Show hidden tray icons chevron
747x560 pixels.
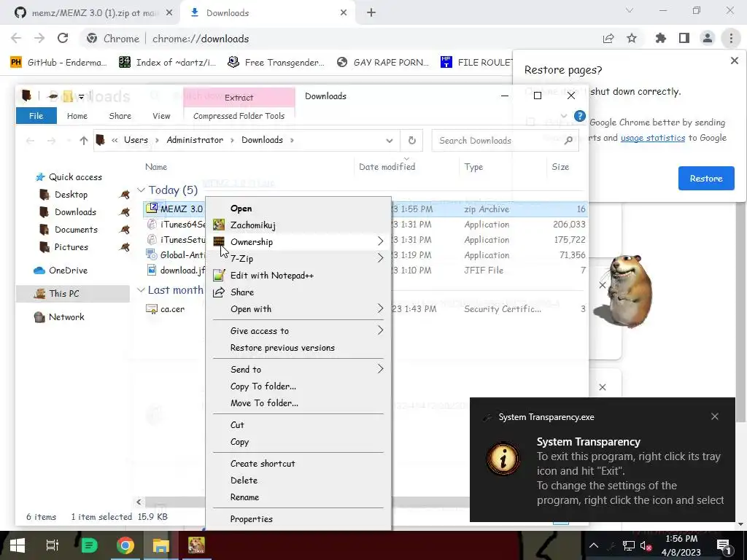point(594,545)
